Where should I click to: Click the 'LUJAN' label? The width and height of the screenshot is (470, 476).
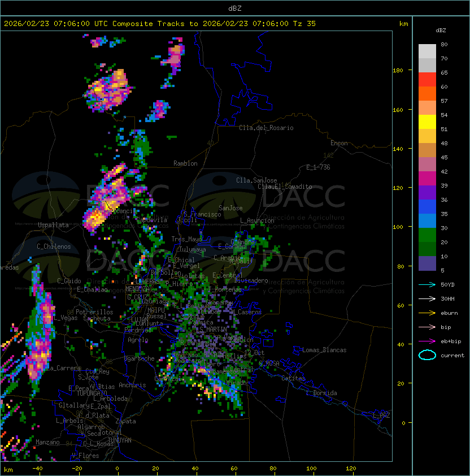140,320
